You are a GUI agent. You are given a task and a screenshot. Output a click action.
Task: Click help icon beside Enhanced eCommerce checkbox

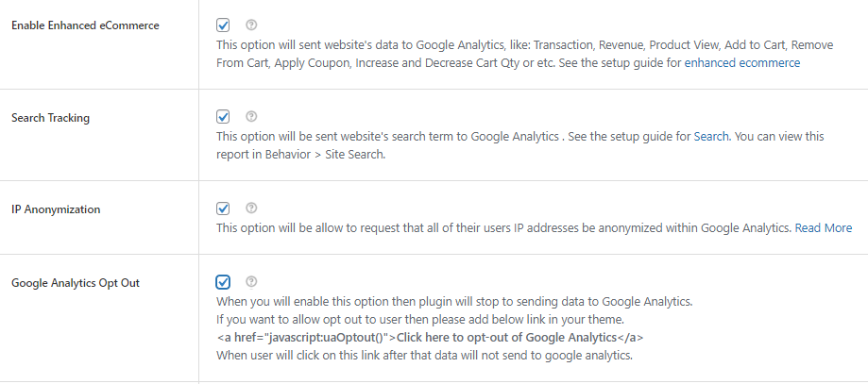[x=251, y=25]
